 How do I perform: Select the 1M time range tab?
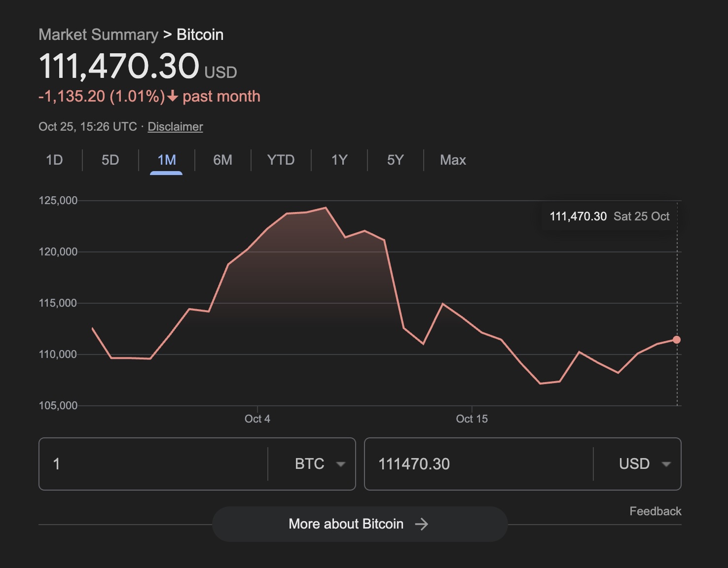[x=167, y=160]
